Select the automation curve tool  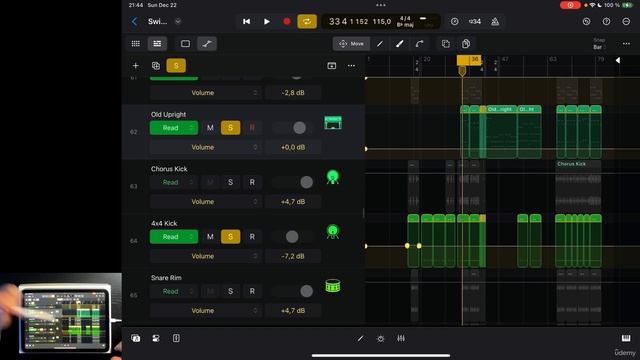click(x=419, y=44)
